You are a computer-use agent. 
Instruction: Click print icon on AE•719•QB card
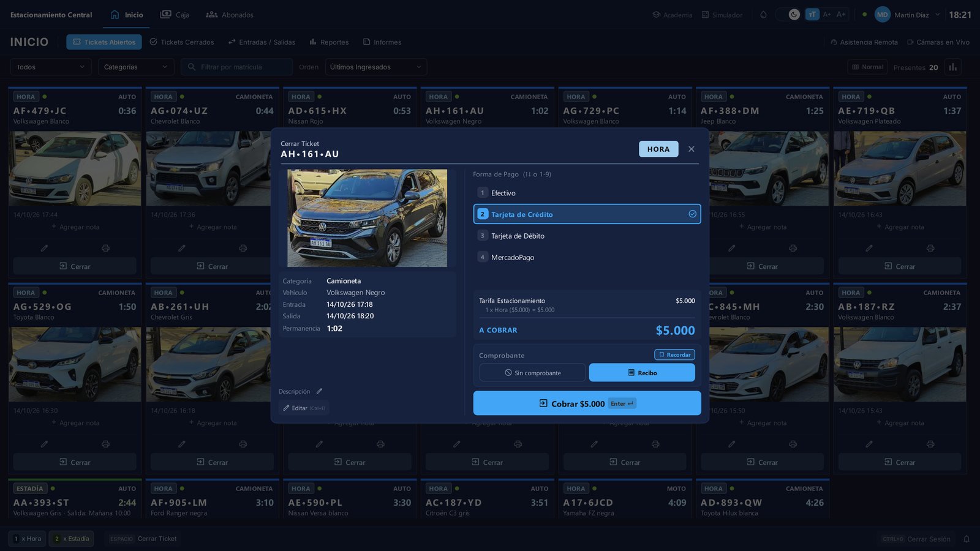pyautogui.click(x=930, y=248)
